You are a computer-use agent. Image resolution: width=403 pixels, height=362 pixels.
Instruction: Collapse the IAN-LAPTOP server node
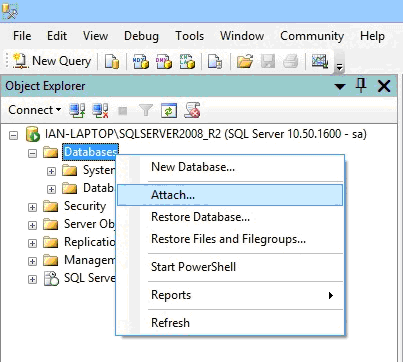pos(13,135)
